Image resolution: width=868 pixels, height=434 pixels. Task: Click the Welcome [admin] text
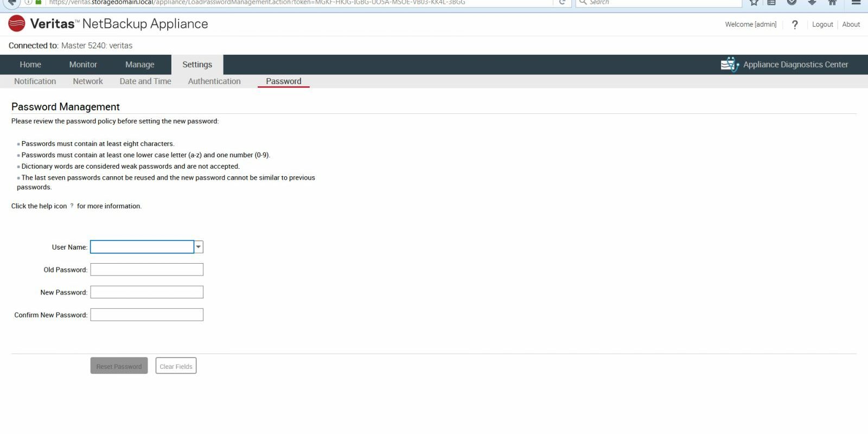click(x=751, y=24)
